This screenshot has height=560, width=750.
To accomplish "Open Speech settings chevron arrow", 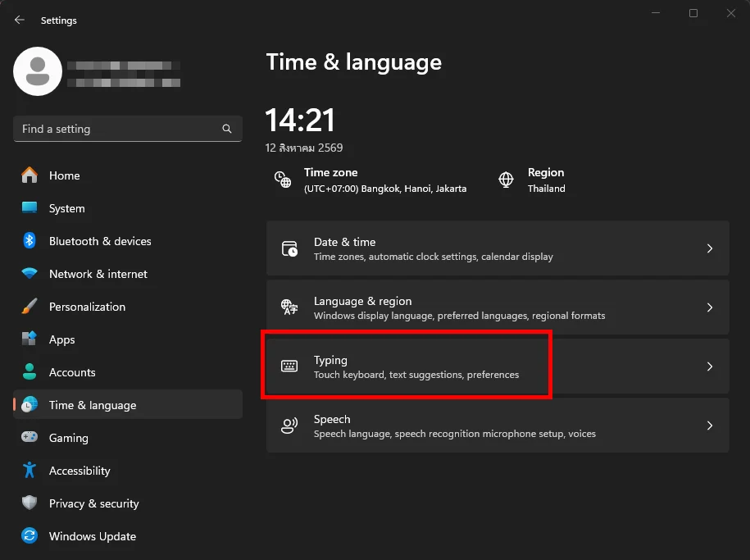I will (710, 426).
